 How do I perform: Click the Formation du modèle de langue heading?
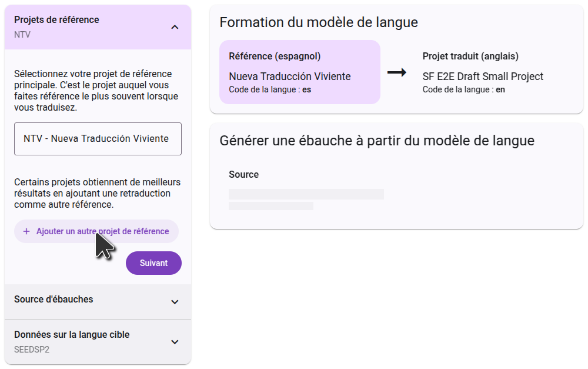[319, 22]
